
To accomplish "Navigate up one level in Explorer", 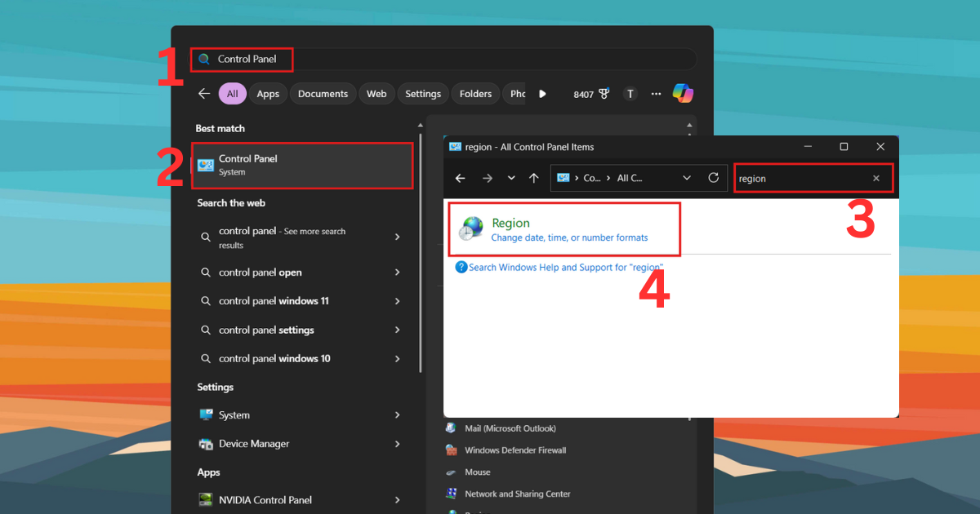I will (534, 178).
